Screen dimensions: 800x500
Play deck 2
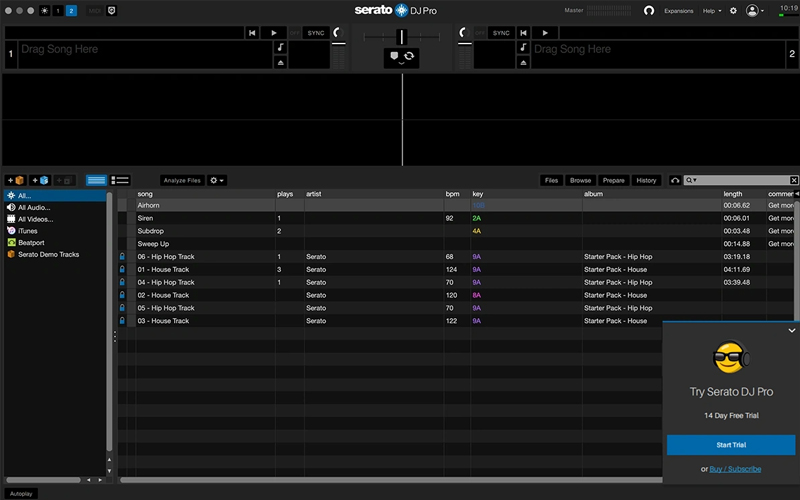pos(545,33)
